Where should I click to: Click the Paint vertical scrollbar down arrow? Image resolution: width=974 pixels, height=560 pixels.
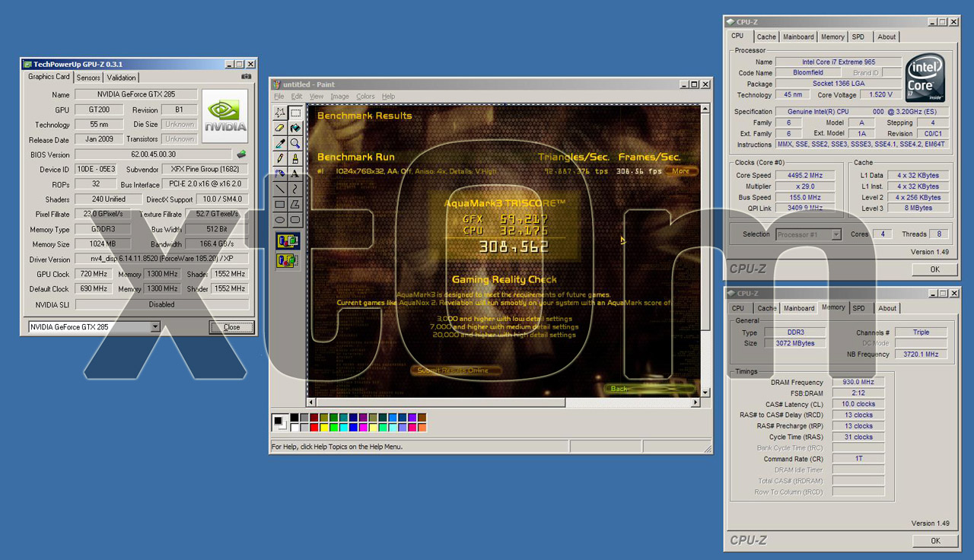(705, 393)
